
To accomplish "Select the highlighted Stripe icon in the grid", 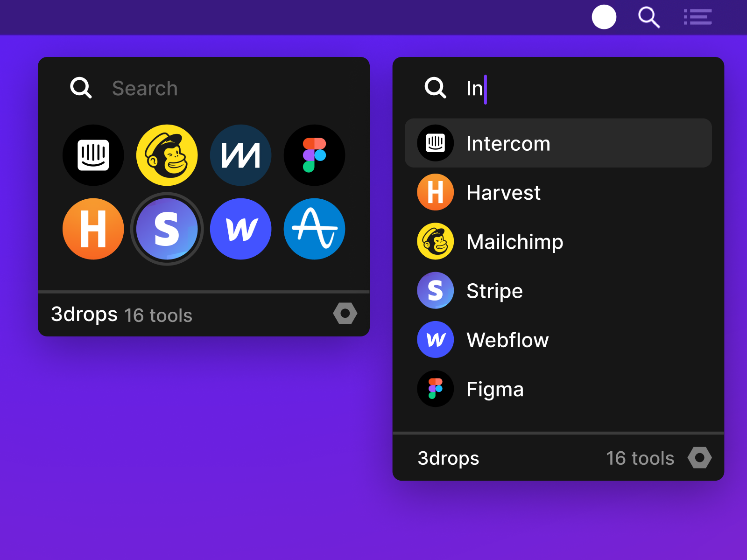I will tap(167, 229).
